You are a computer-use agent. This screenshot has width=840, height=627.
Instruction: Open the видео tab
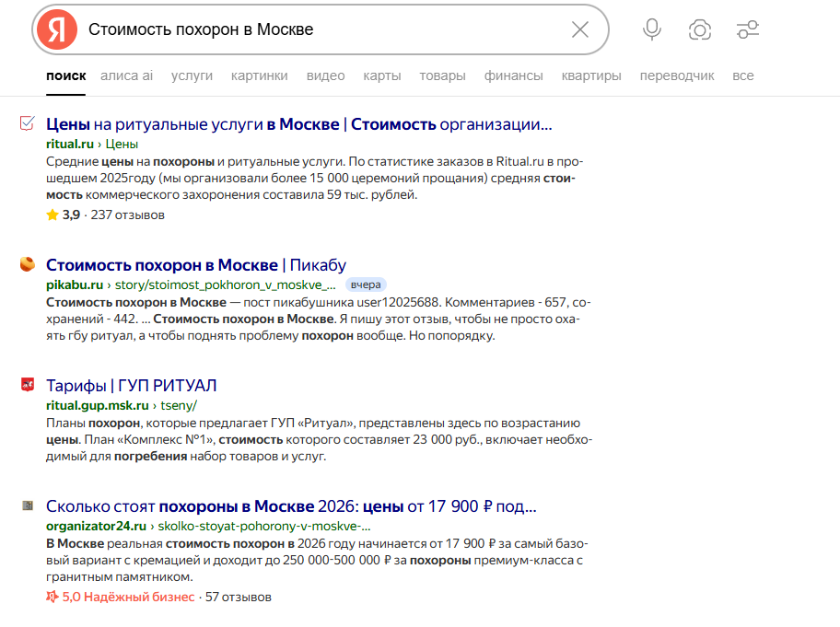click(x=326, y=76)
